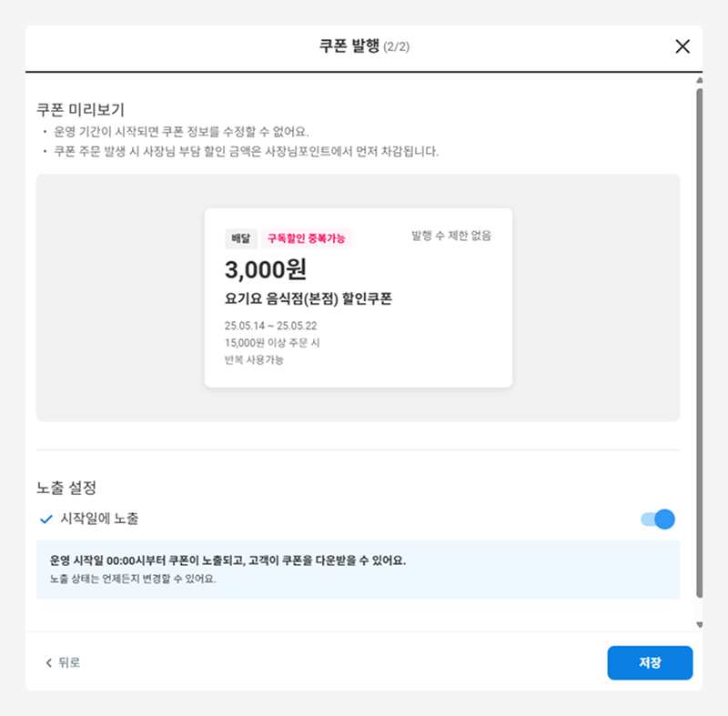
Task: Click the scrollbar down arrow
Action: [699, 625]
